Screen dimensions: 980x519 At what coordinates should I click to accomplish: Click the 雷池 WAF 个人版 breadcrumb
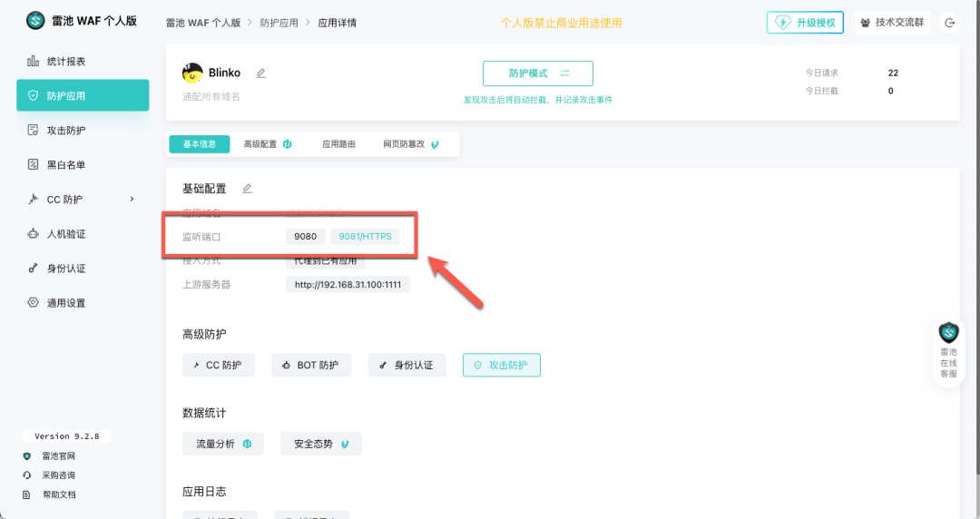pos(203,23)
